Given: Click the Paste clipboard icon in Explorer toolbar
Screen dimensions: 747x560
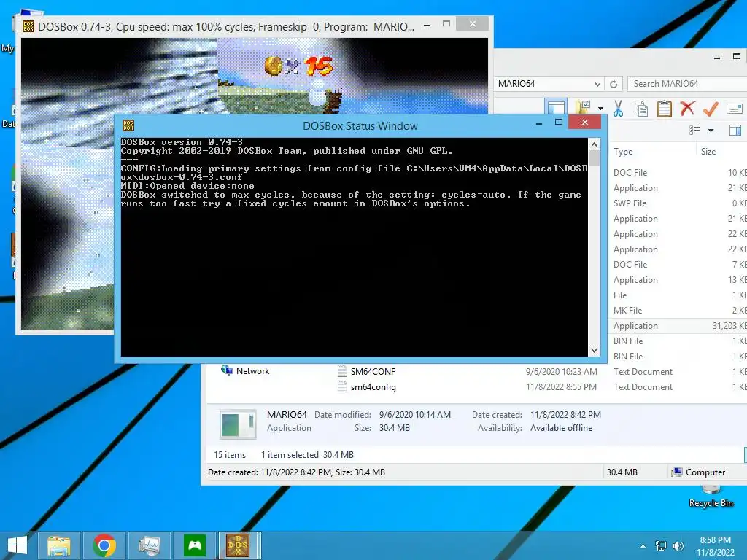Looking at the screenshot, I should 664,109.
